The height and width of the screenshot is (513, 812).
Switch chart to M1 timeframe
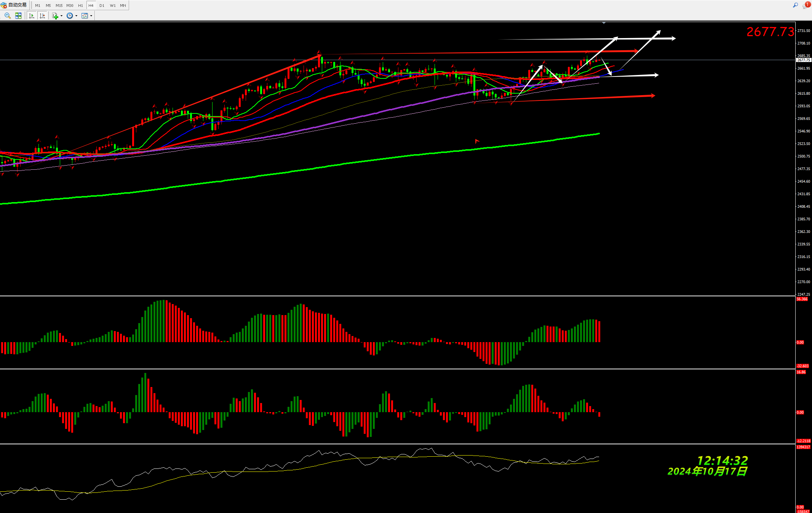[38, 5]
